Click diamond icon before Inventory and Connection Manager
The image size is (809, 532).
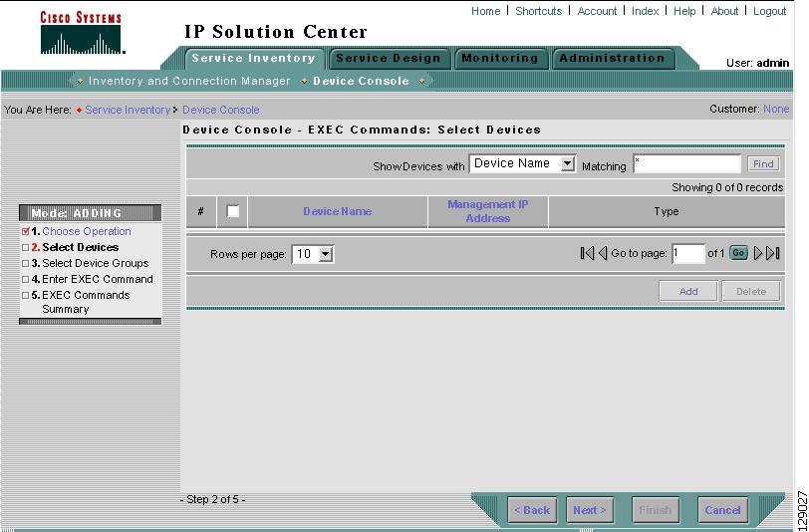(x=80, y=81)
